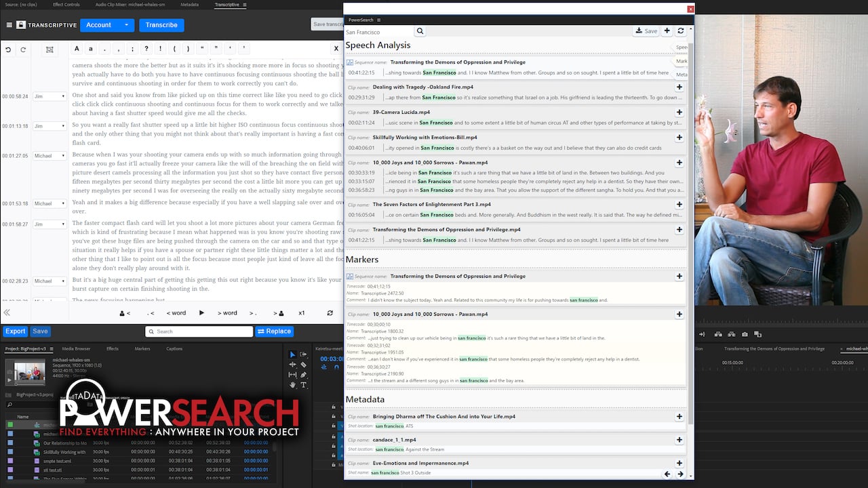Add Seven Factors of Enlightenment clip result
The width and height of the screenshot is (868, 488).
[x=679, y=205]
